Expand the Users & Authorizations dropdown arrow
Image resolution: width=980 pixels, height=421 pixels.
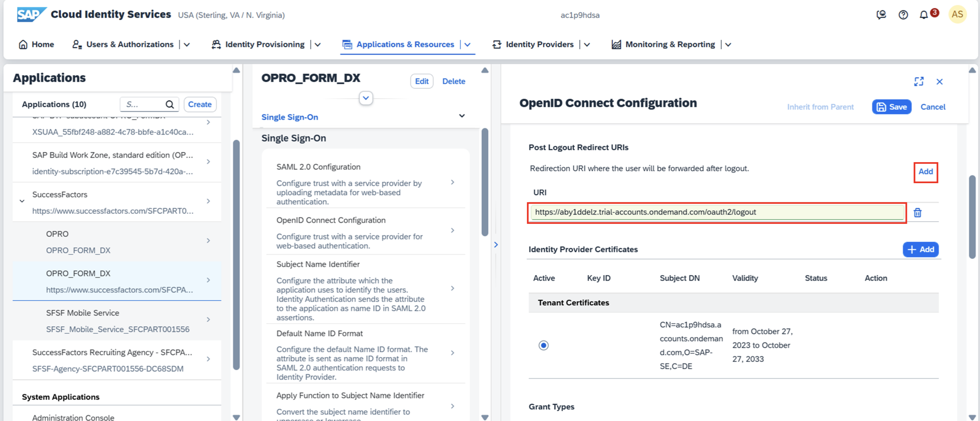[x=187, y=45]
